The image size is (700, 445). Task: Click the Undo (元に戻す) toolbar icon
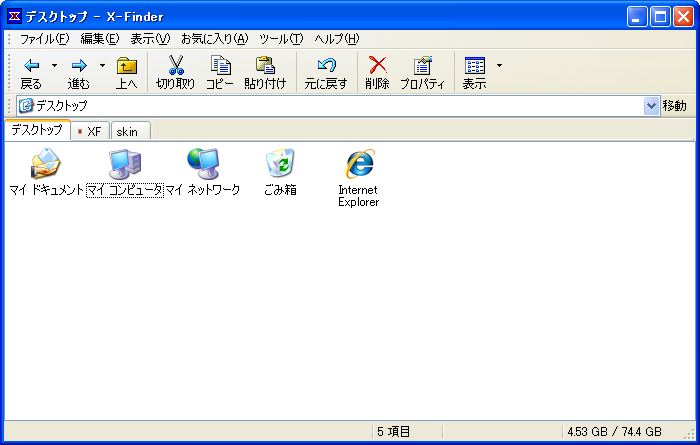click(326, 66)
